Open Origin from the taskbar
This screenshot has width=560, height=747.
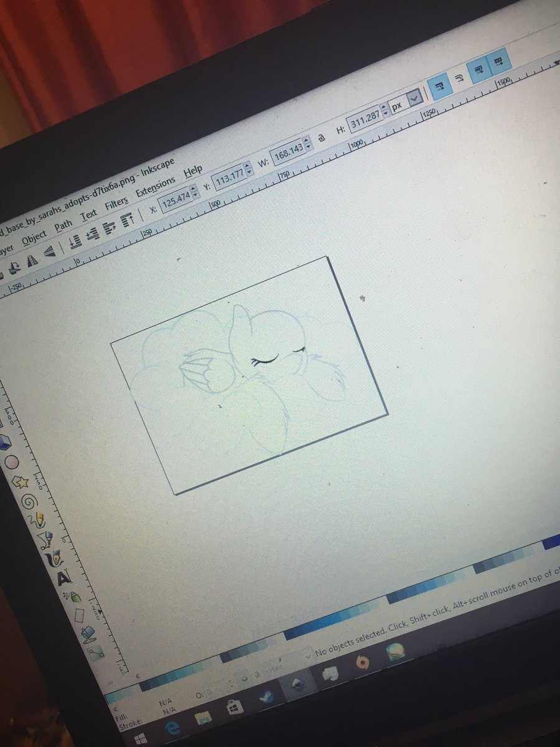(362, 662)
